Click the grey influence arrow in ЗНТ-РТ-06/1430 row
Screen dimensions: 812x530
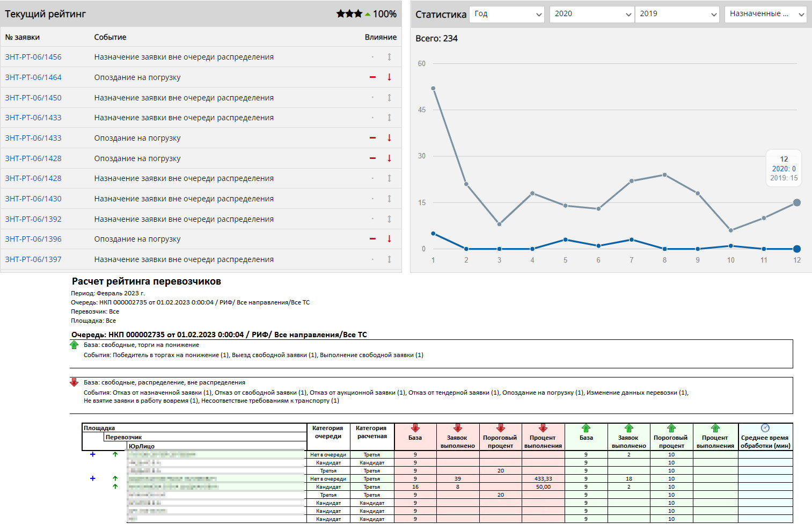pyautogui.click(x=389, y=199)
